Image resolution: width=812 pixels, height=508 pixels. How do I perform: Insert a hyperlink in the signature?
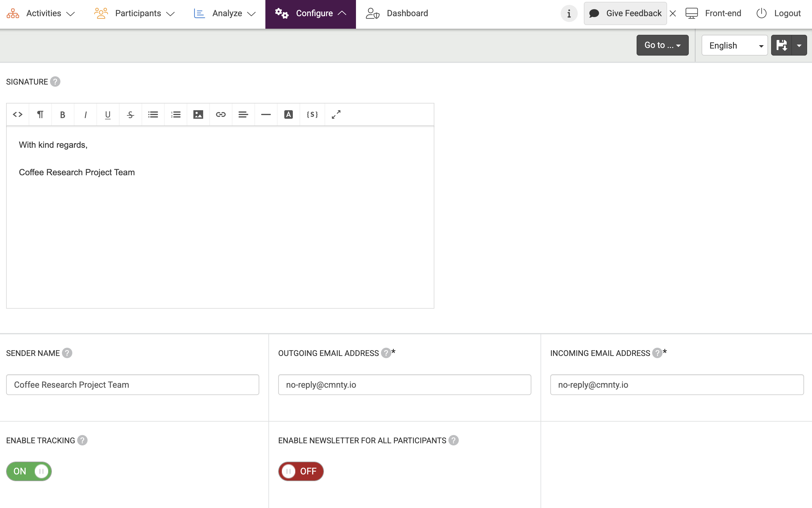tap(221, 114)
